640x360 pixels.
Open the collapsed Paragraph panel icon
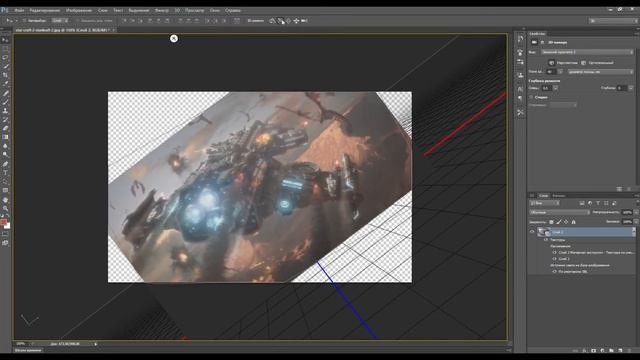[x=520, y=98]
